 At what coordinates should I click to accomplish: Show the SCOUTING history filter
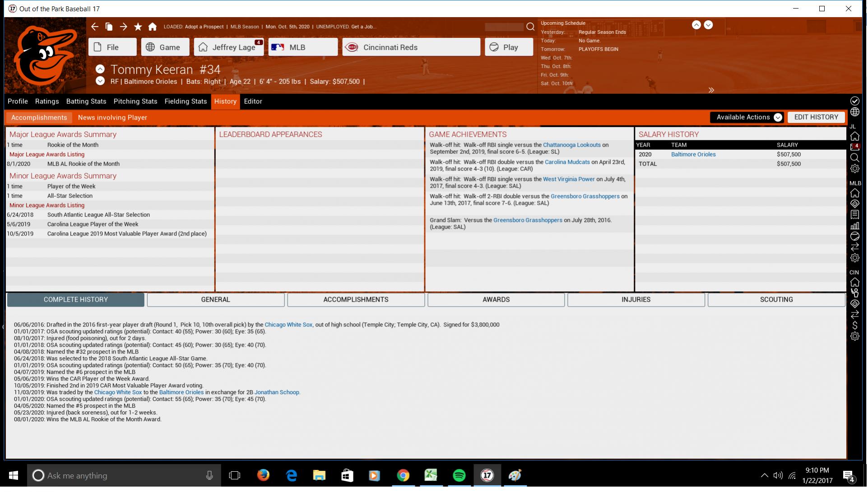point(776,300)
